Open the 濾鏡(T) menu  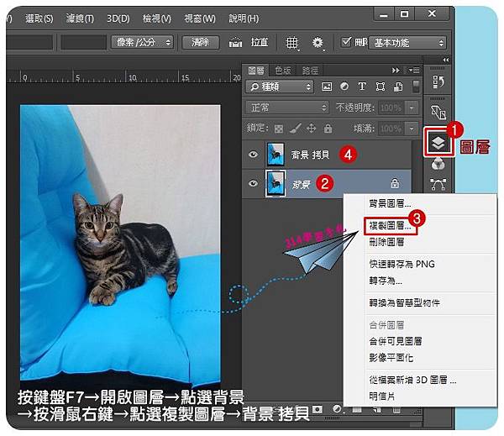(x=80, y=18)
